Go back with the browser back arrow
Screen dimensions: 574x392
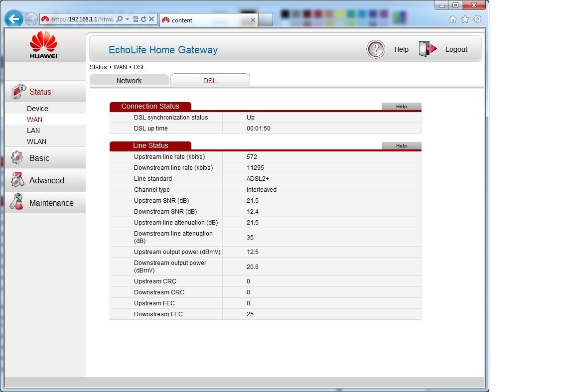14,19
